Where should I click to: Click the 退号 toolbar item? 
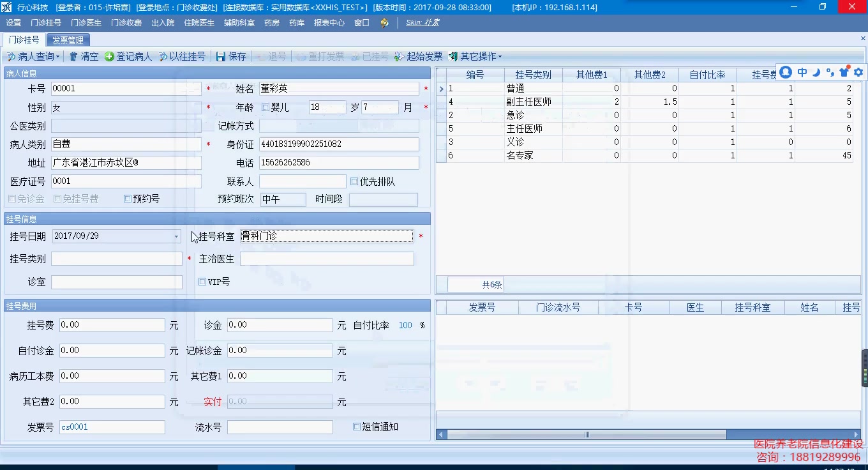(x=271, y=56)
